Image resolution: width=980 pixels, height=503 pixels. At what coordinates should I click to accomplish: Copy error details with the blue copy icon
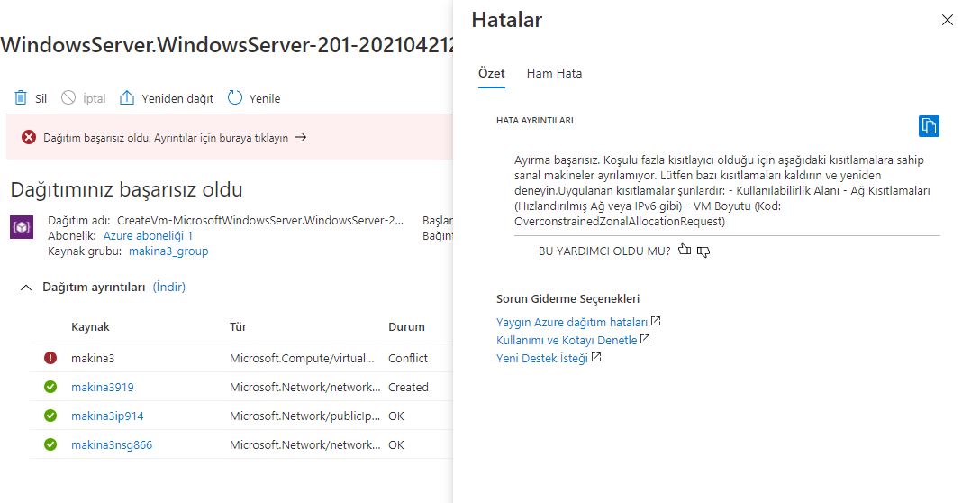click(x=929, y=126)
